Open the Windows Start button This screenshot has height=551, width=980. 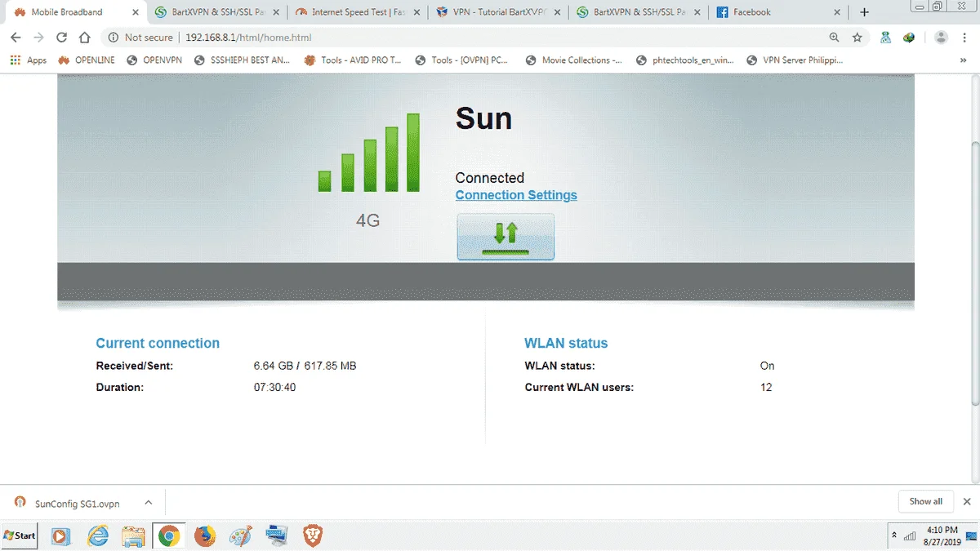[20, 535]
